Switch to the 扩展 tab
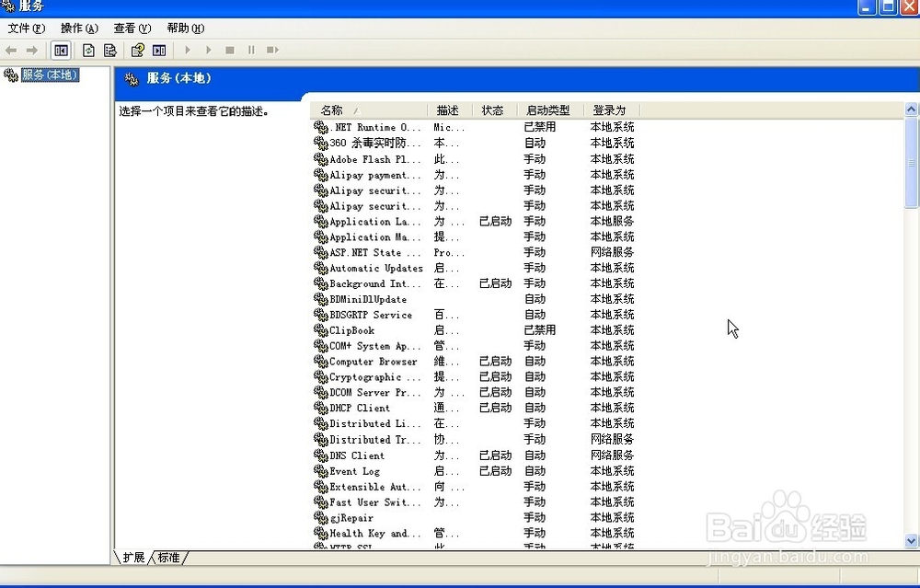This screenshot has width=920, height=588. (133, 557)
